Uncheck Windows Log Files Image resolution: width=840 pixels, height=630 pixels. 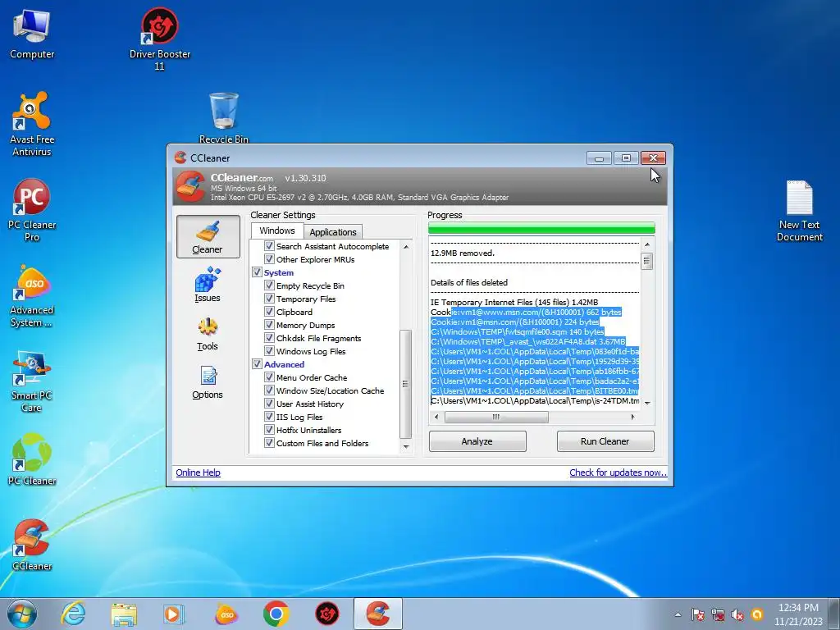(269, 351)
